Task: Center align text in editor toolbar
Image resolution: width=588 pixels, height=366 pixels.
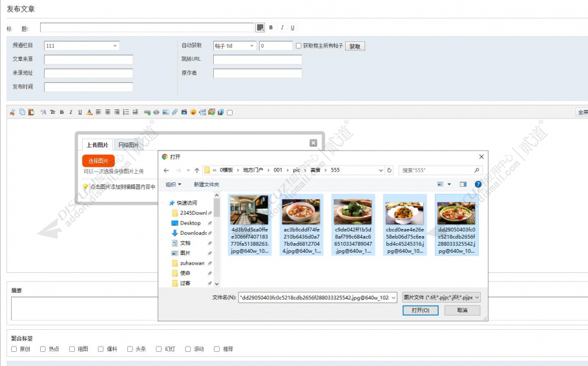Action: 108,112
